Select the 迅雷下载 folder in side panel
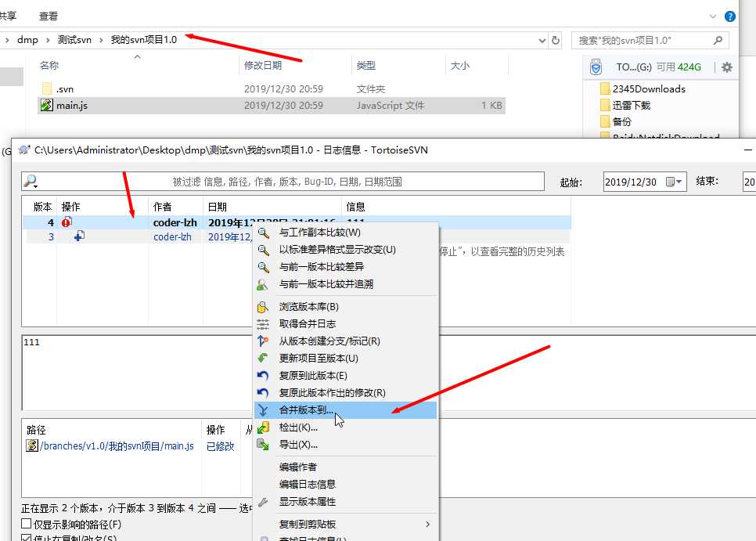This screenshot has width=756, height=541. pos(631,105)
